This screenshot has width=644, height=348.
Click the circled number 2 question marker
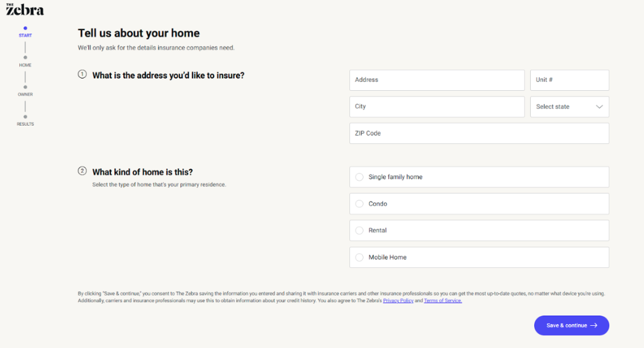coord(82,171)
